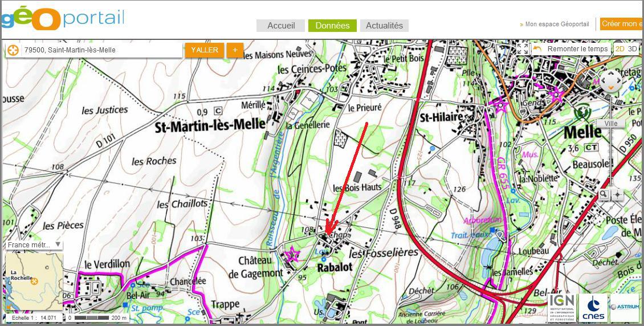Switch the map to 2D view

[x=619, y=49]
